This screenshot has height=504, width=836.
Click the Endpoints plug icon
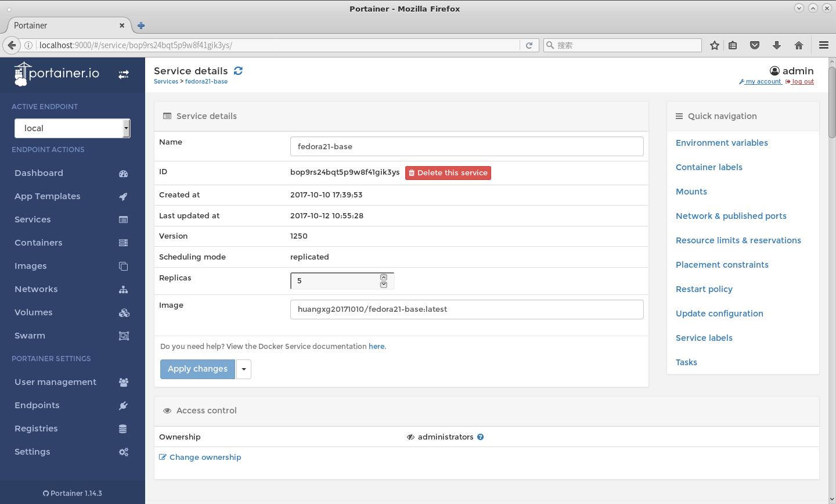(123, 405)
